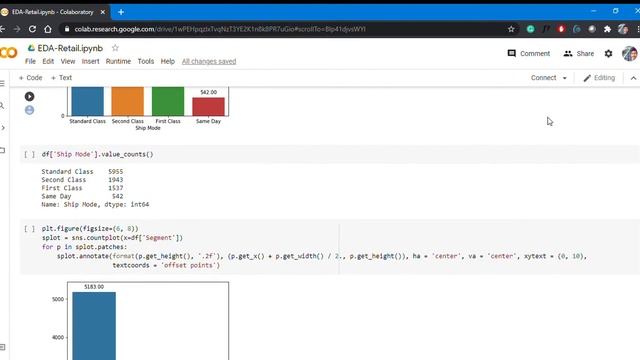Open the code snippets sidebar icon
This screenshot has width=640, height=360.
click(x=2, y=128)
